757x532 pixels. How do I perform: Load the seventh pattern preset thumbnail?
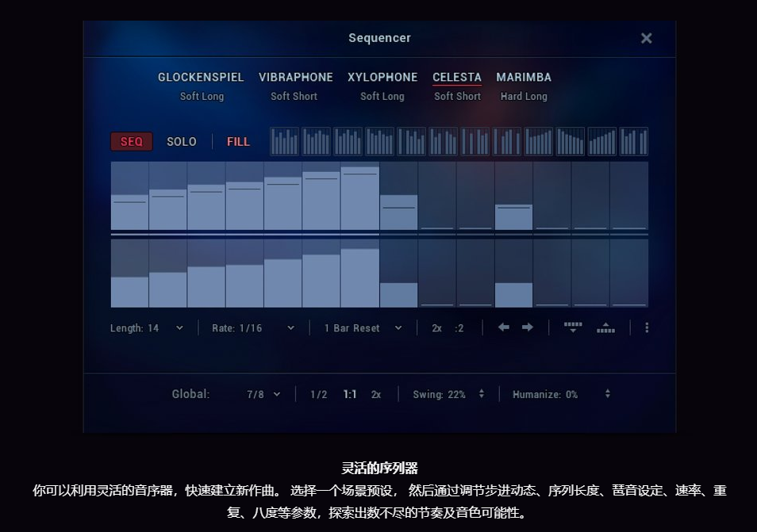tap(475, 141)
